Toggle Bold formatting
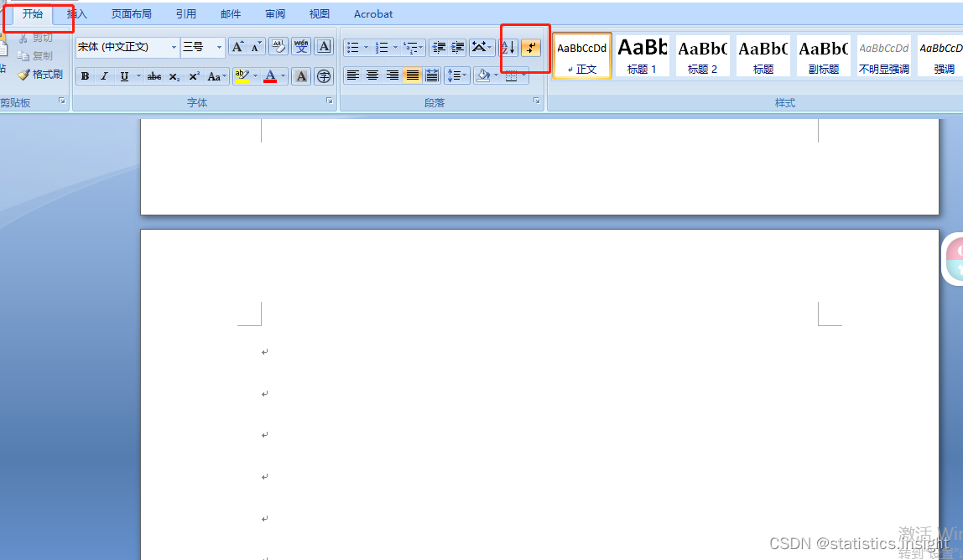 (x=85, y=76)
